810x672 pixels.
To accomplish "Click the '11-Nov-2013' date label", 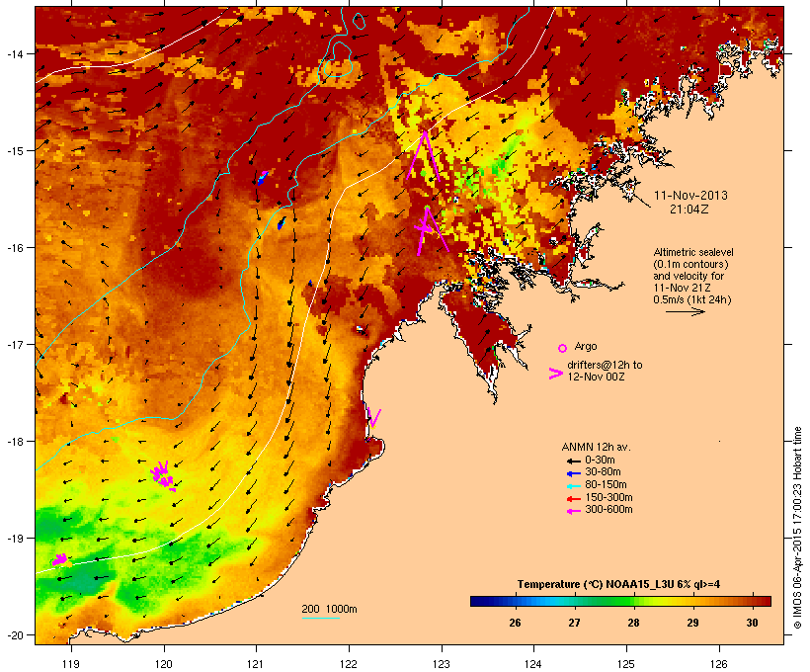I will tap(690, 196).
